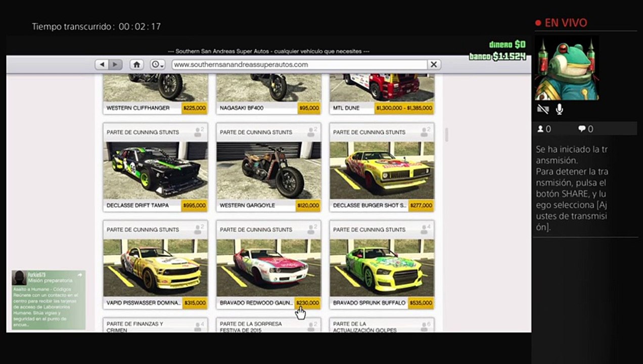This screenshot has width=643, height=364.
Task: Open the Declasse Drift Tampa car picture
Action: click(155, 170)
